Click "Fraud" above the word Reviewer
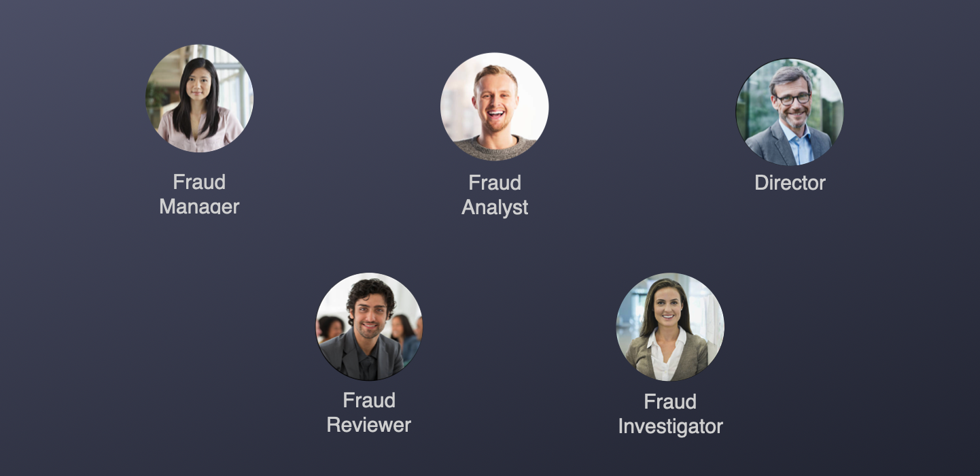The image size is (980, 476). pyautogui.click(x=369, y=401)
